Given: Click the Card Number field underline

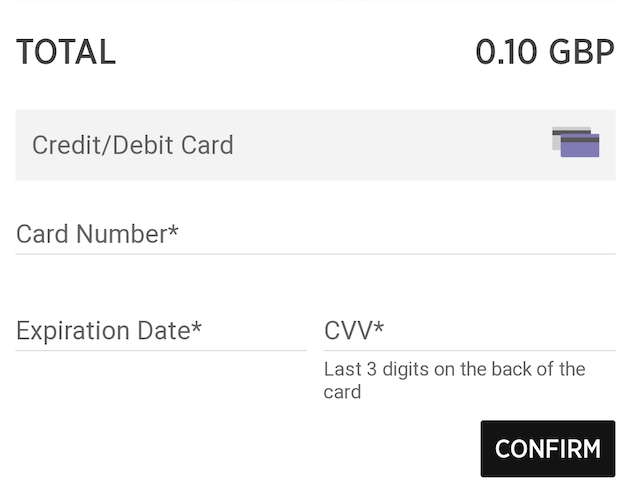Looking at the screenshot, I should click(x=315, y=254).
